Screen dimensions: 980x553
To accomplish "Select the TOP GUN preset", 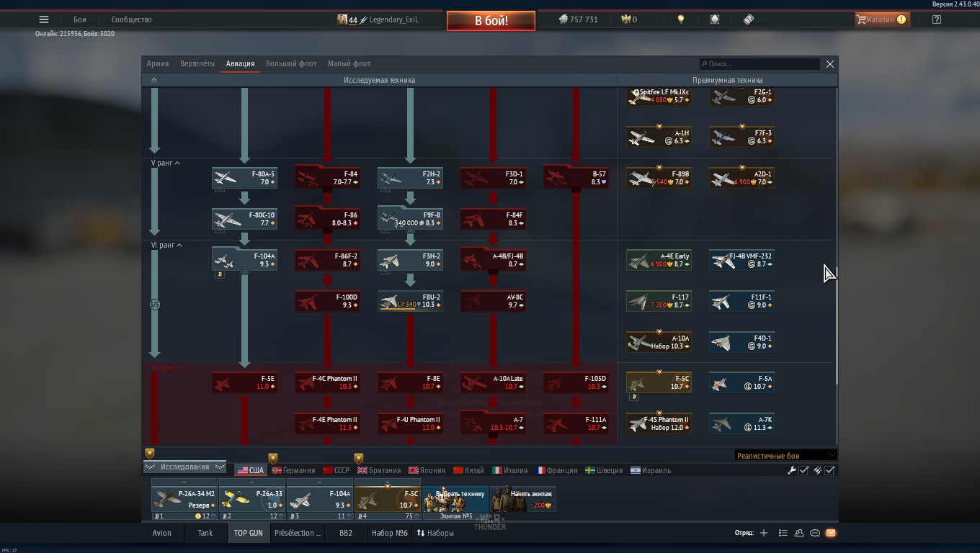I will click(x=248, y=533).
